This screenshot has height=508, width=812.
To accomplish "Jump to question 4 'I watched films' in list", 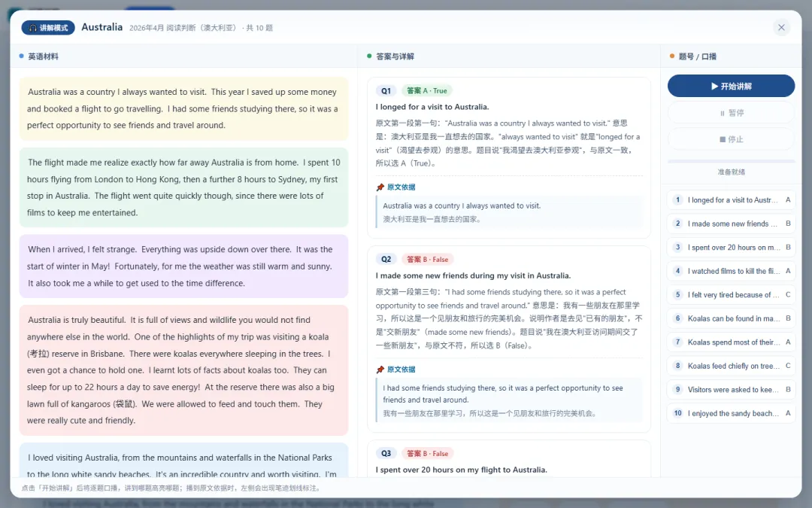I will tap(731, 271).
